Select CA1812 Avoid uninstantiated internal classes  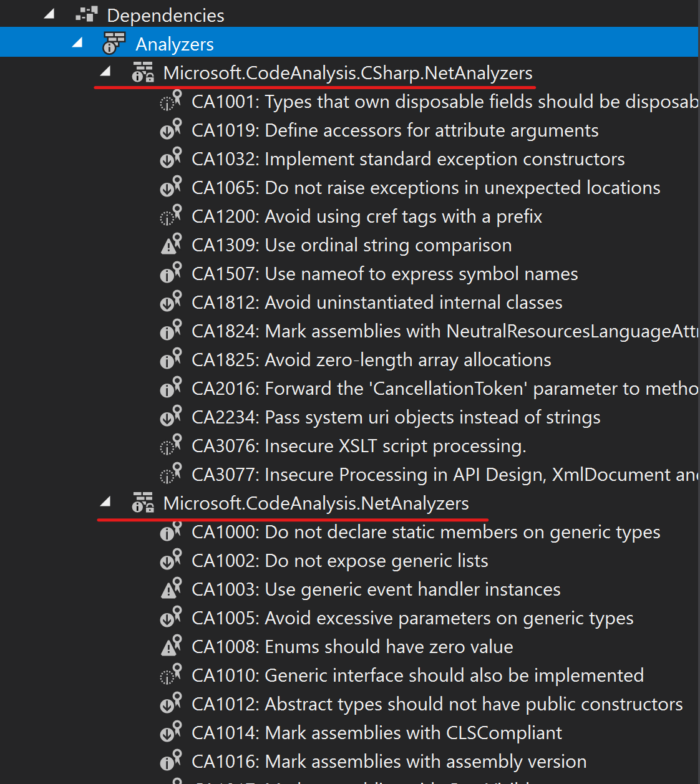(377, 302)
